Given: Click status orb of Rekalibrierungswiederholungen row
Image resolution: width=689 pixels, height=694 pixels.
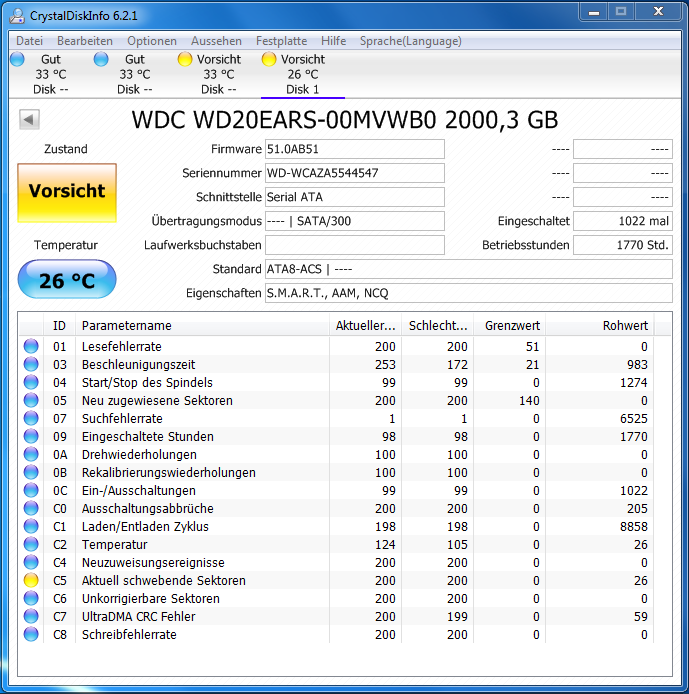Looking at the screenshot, I should click(31, 472).
